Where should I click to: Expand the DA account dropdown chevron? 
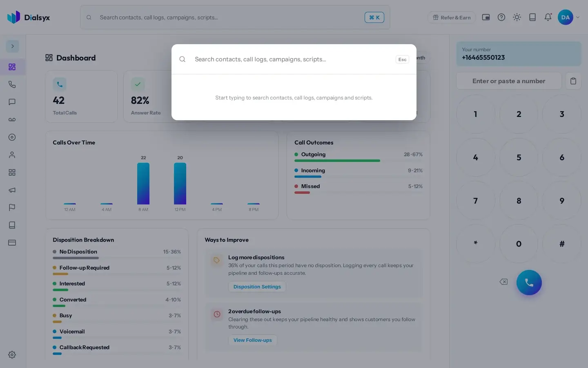click(x=577, y=17)
